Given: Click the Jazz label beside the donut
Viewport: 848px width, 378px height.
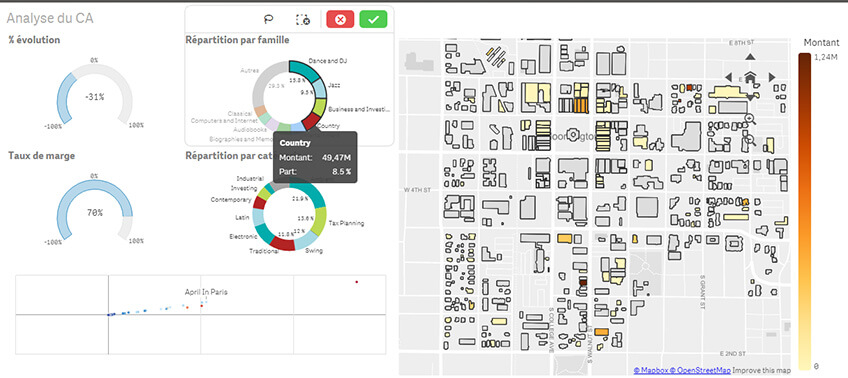Looking at the screenshot, I should (334, 85).
